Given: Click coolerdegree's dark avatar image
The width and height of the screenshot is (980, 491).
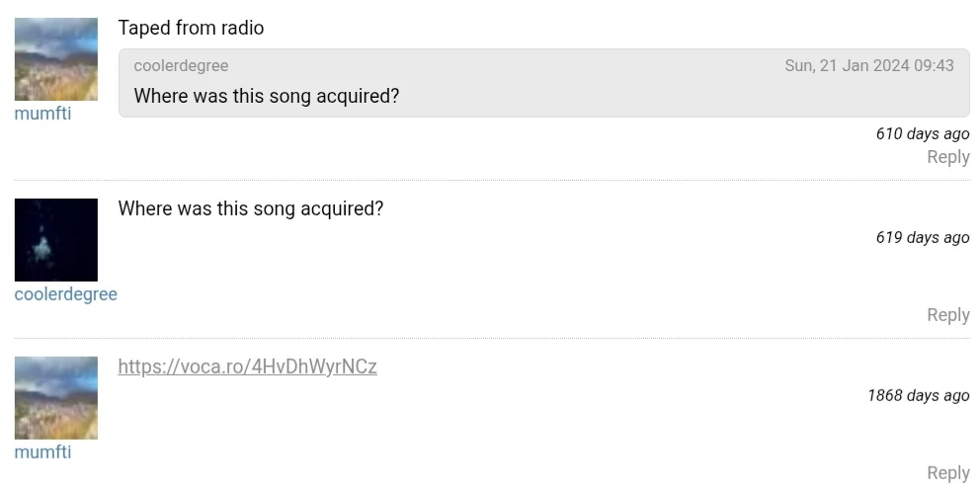Looking at the screenshot, I should tap(55, 239).
